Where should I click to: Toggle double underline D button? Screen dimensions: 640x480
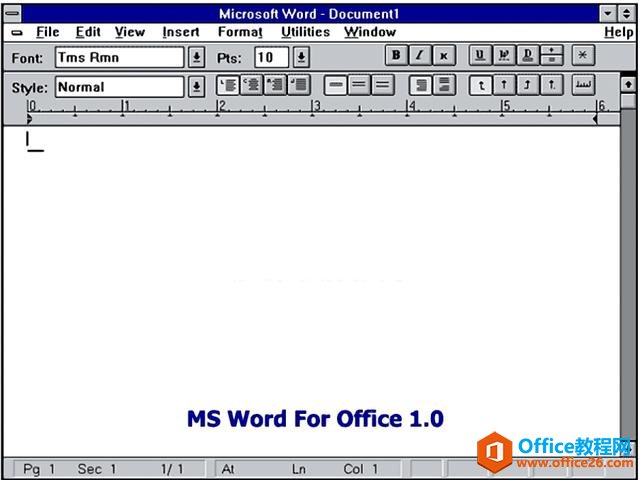coord(528,56)
